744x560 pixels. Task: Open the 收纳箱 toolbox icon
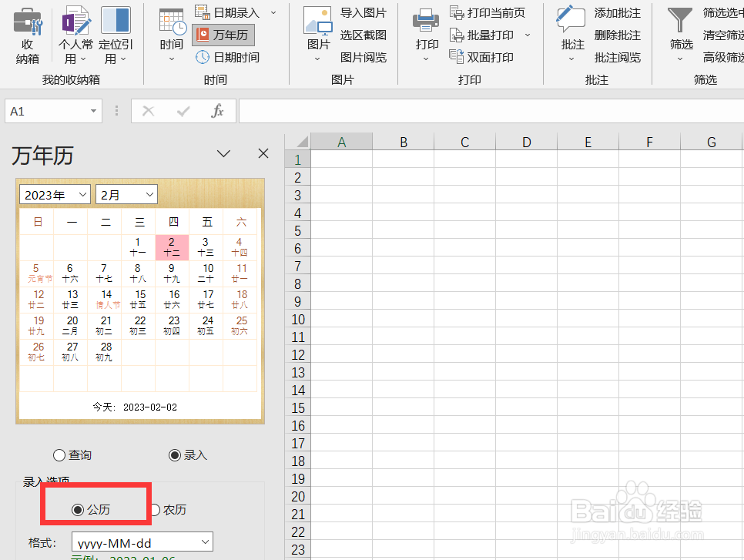click(28, 22)
